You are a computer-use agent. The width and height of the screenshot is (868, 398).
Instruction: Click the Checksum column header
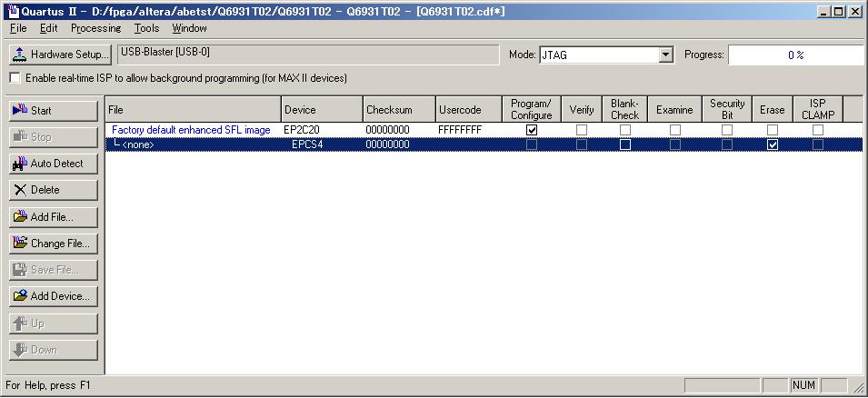399,110
